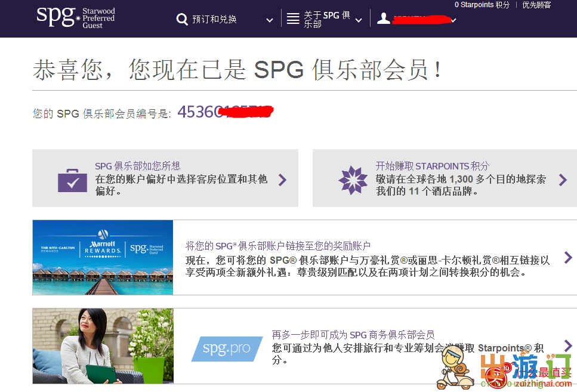Click the businesswoman photo thumbnail

point(103,346)
